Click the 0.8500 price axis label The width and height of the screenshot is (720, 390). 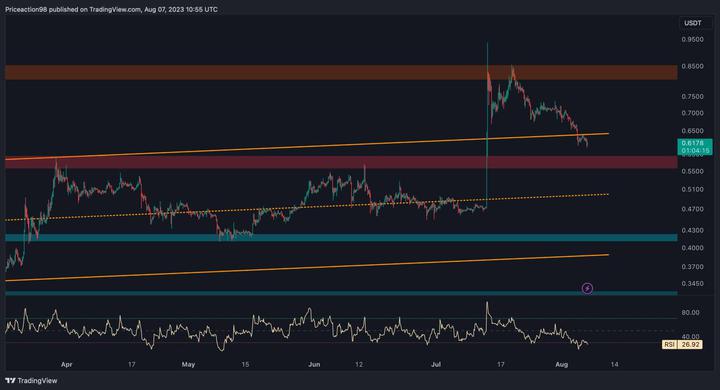(x=692, y=66)
